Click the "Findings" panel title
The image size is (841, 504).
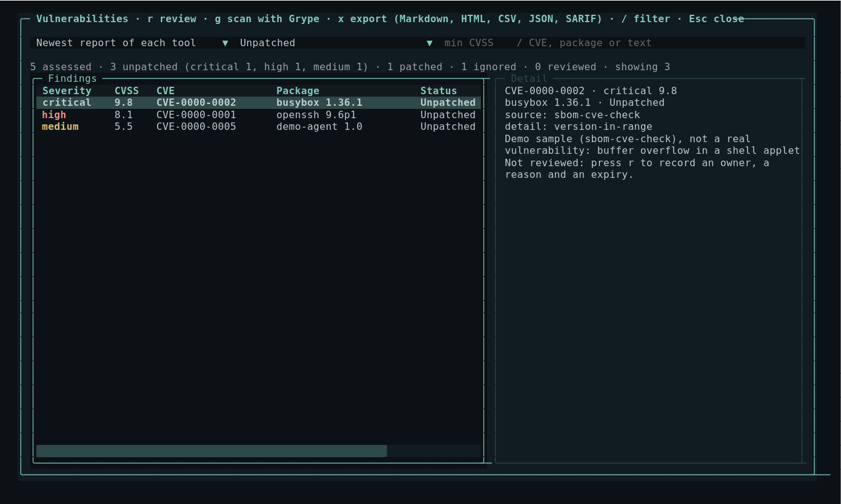click(x=73, y=79)
